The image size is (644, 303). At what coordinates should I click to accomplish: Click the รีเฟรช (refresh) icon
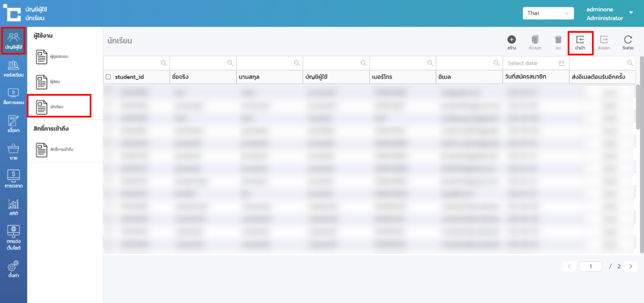[628, 40]
